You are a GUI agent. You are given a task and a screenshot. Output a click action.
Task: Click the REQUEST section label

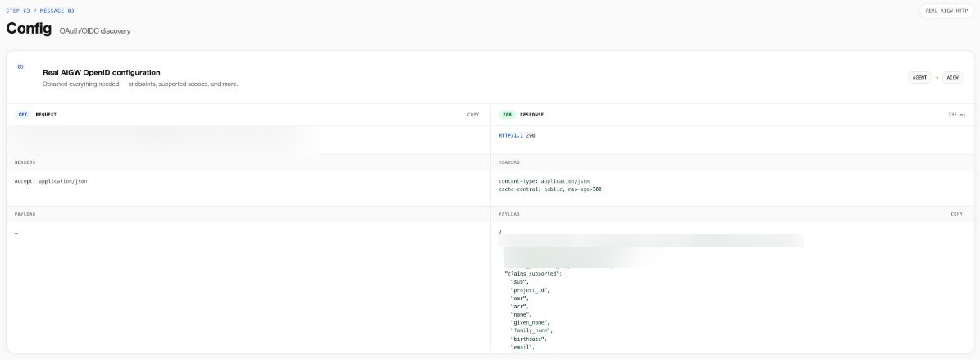[46, 115]
